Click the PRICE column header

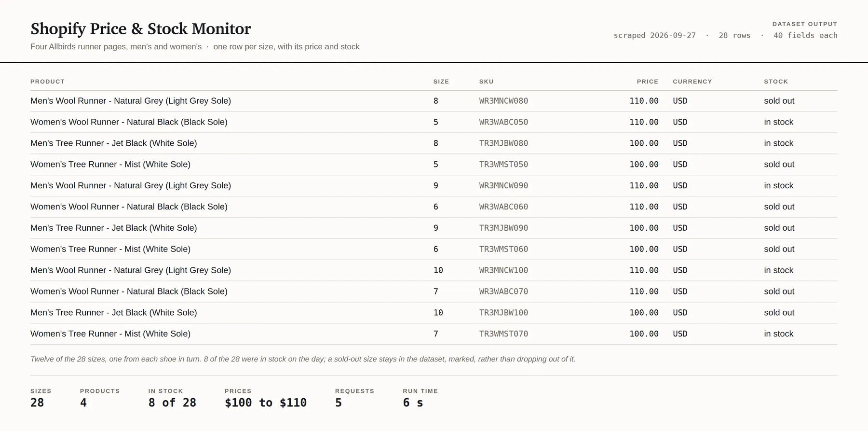pyautogui.click(x=648, y=82)
